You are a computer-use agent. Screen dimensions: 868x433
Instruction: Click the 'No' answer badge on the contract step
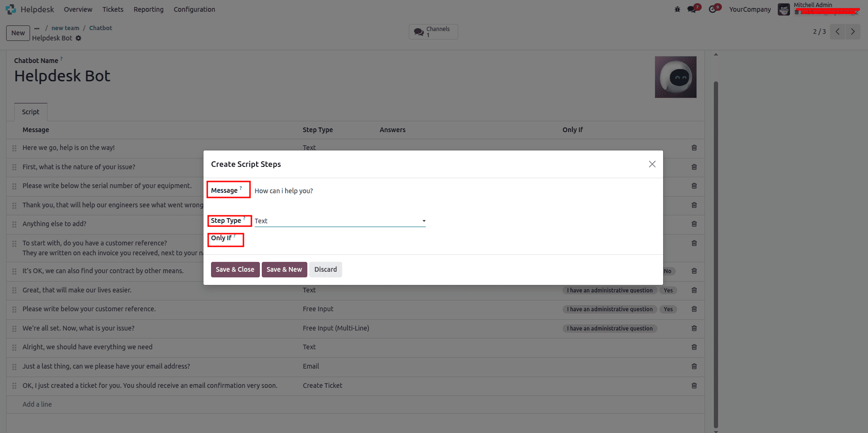tap(668, 271)
